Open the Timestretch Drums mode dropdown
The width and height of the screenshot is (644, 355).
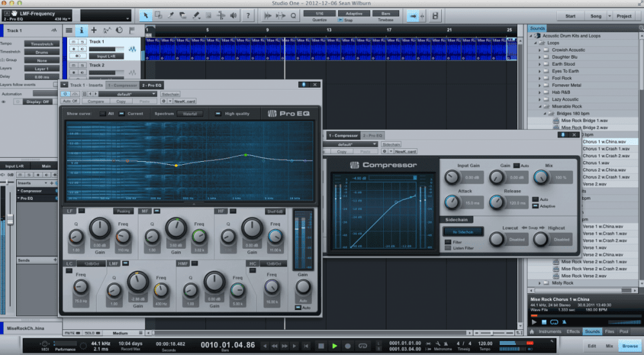41,52
